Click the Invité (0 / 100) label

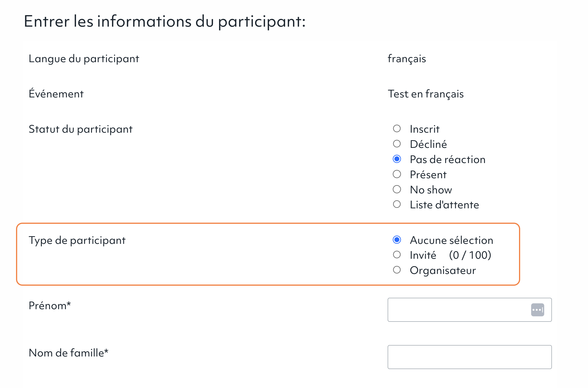[x=451, y=255]
